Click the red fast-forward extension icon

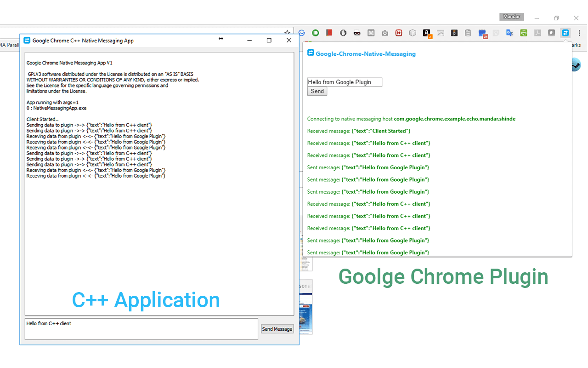(399, 33)
